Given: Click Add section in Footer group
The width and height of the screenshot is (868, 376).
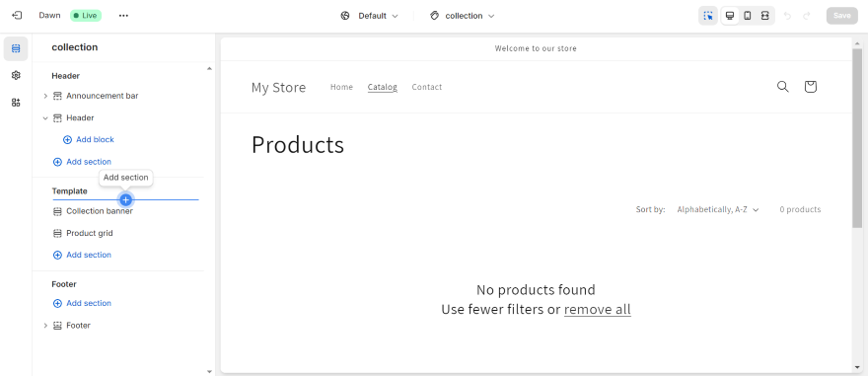Looking at the screenshot, I should pos(82,303).
